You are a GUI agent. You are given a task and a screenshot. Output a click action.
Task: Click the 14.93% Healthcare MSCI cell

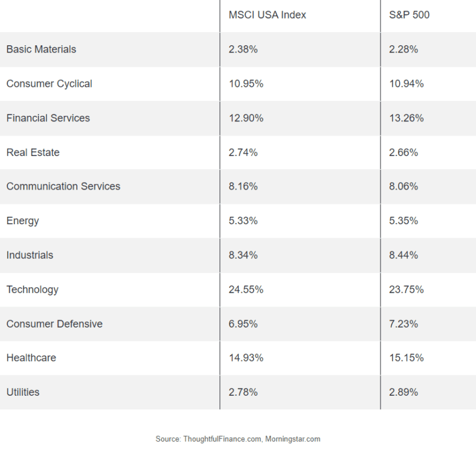246,358
